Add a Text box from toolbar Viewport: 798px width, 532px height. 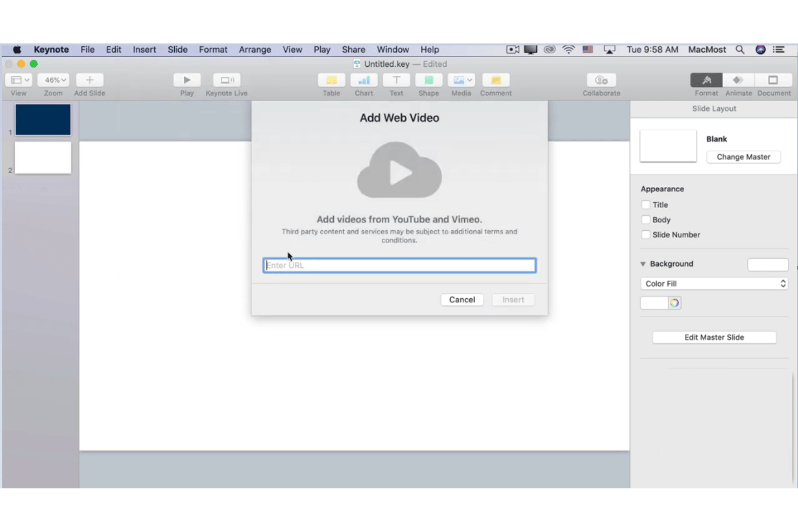(x=396, y=80)
